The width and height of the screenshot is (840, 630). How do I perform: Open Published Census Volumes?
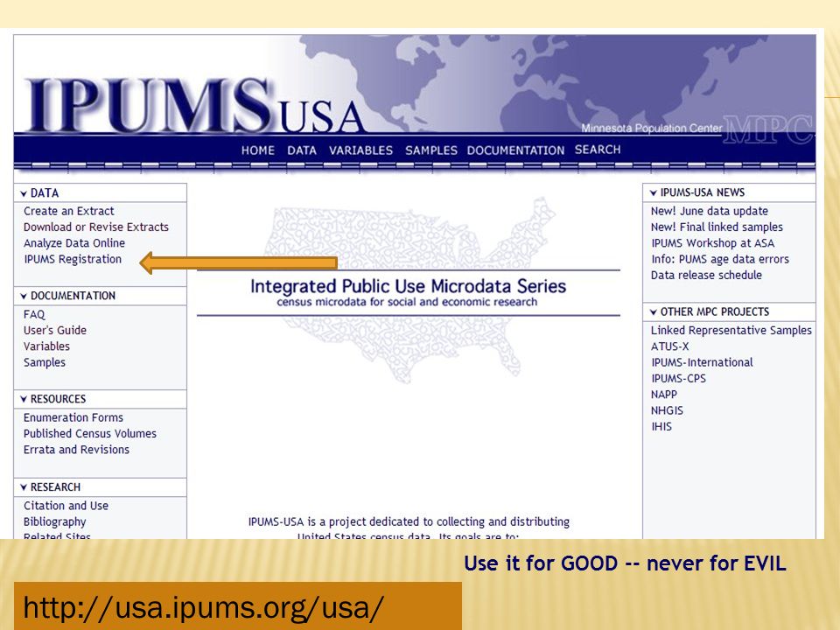click(x=90, y=433)
